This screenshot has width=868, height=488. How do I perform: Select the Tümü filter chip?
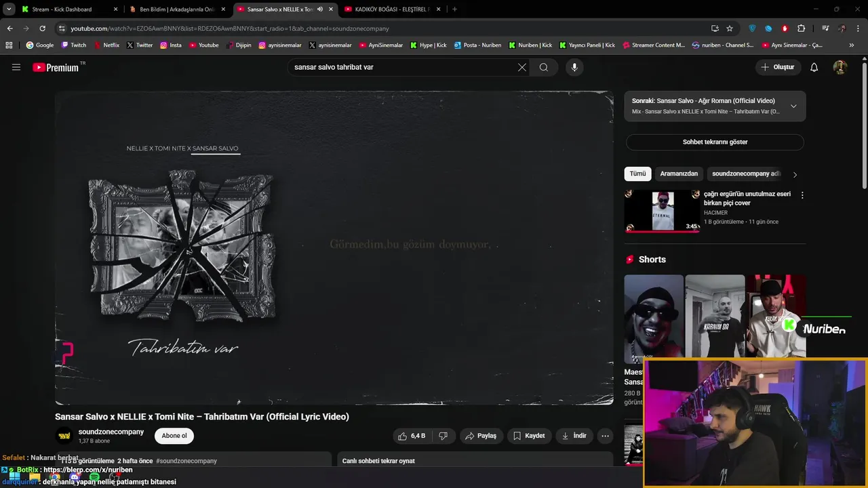[x=637, y=174]
